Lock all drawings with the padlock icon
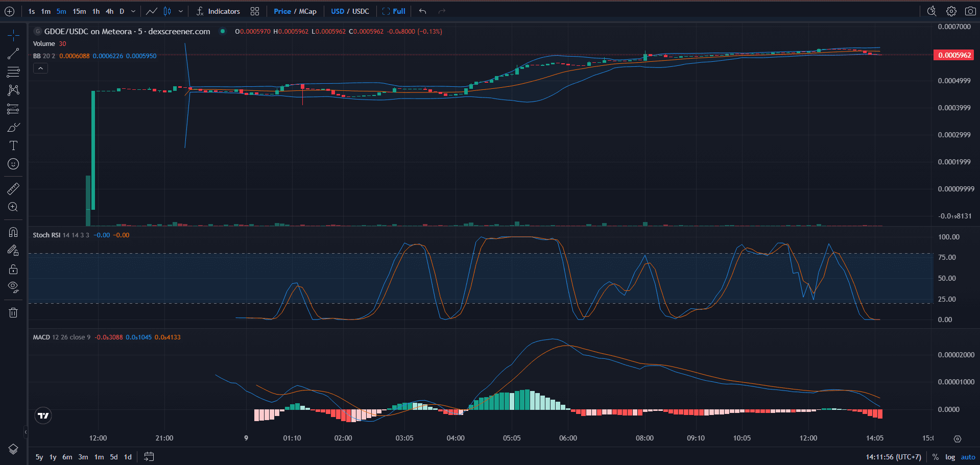Viewport: 980px width, 465px height. pos(13,269)
